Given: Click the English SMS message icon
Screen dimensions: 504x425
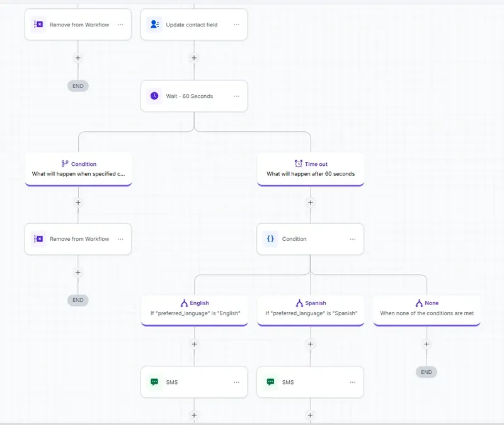Looking at the screenshot, I should 154,382.
